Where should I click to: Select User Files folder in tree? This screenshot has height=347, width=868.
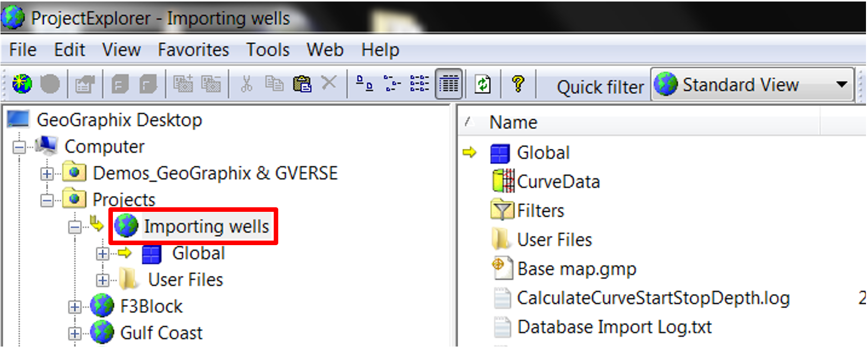click(x=185, y=280)
